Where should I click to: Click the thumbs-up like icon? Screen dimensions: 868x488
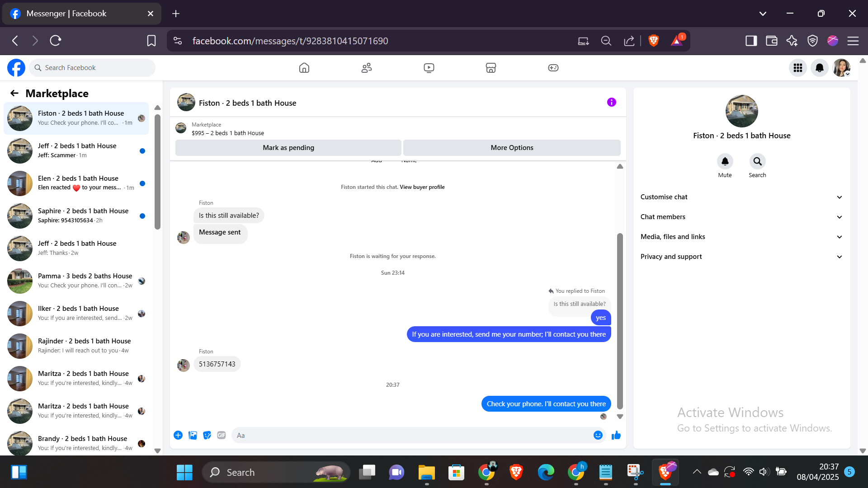point(616,435)
